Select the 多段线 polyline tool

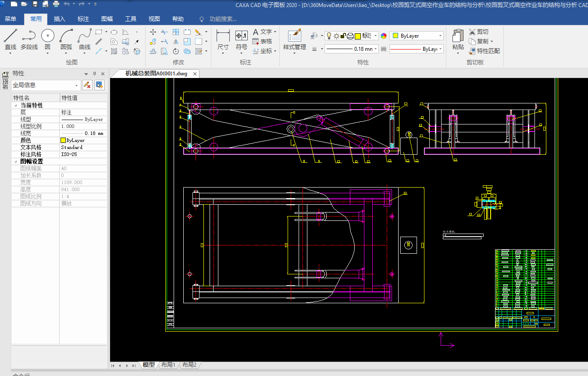tap(29, 40)
